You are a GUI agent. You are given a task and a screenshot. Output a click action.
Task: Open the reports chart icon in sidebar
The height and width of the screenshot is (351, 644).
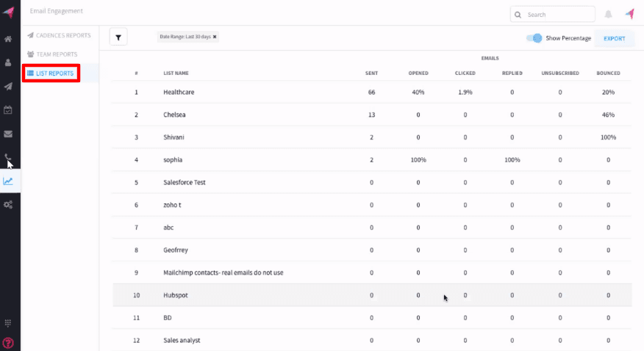click(x=8, y=181)
